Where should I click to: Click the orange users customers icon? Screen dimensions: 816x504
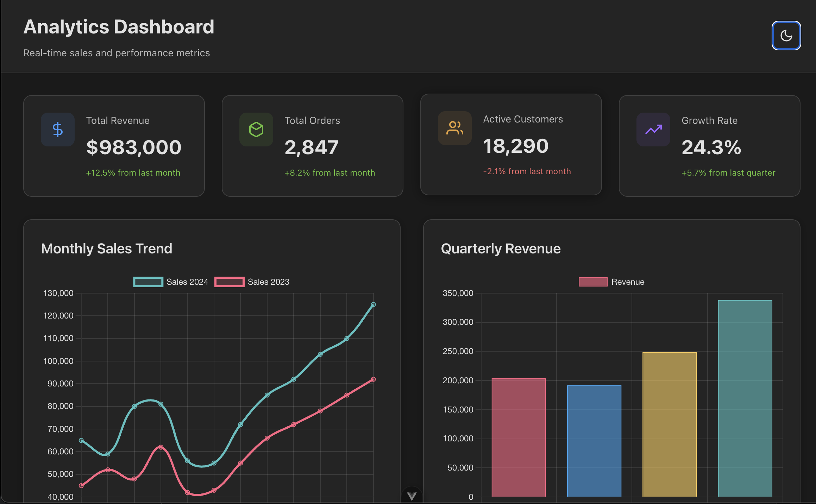(454, 128)
